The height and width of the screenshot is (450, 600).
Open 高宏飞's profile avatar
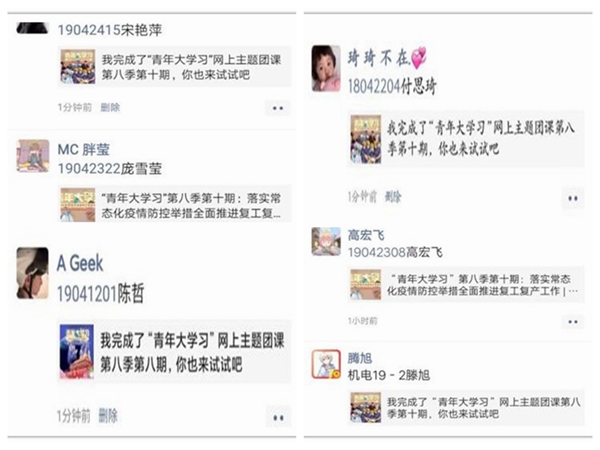326,241
